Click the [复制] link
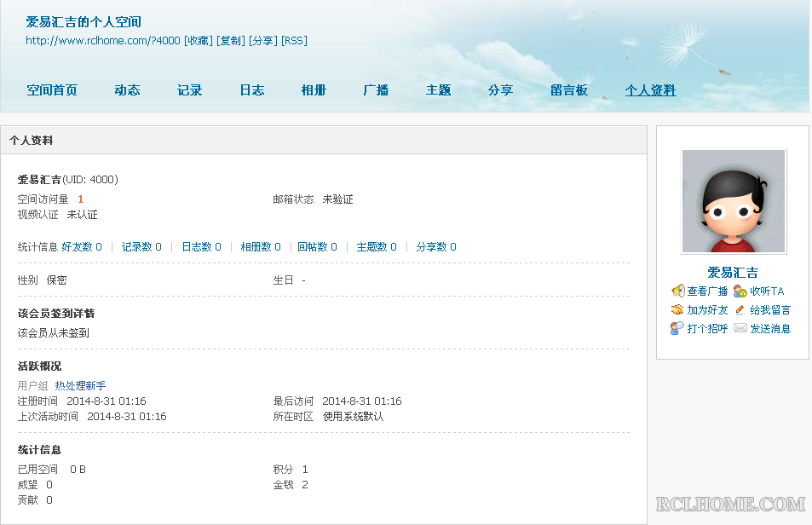This screenshot has height=525, width=812. point(230,40)
